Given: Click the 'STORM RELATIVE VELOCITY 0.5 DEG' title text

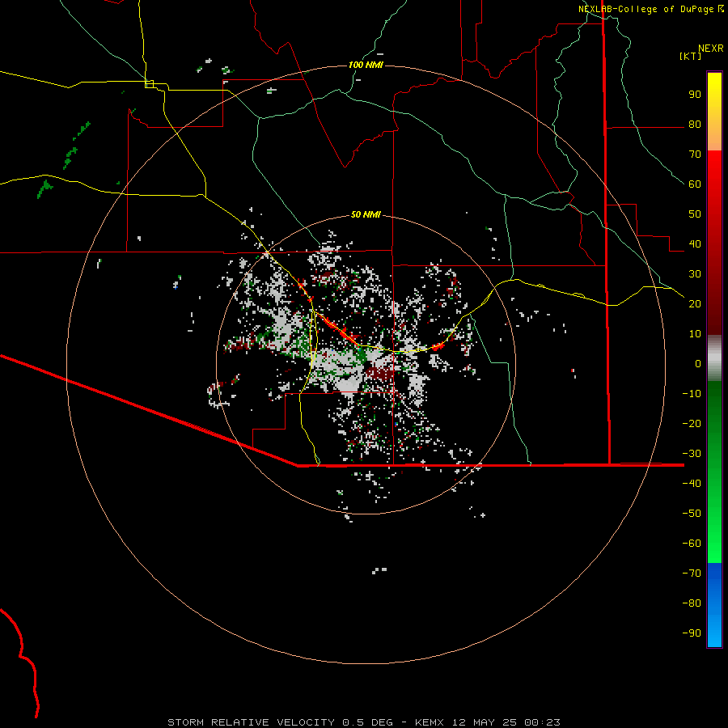Looking at the screenshot, I should coord(280,722).
